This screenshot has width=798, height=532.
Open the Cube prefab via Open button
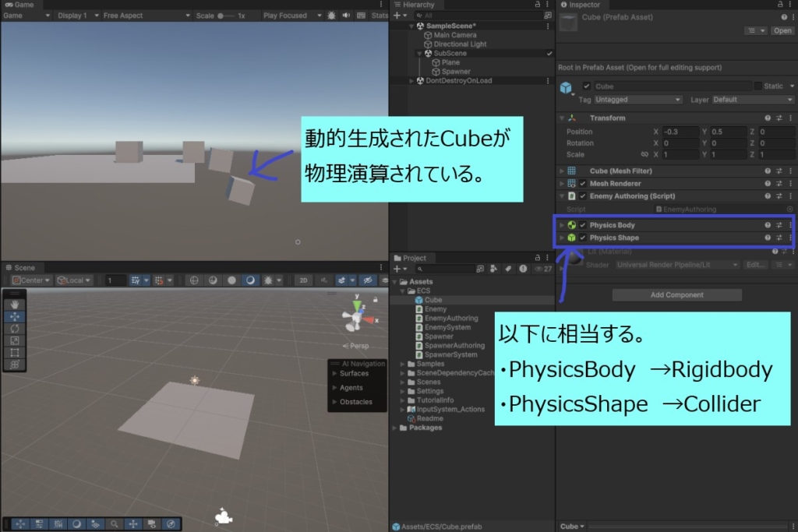click(x=782, y=30)
